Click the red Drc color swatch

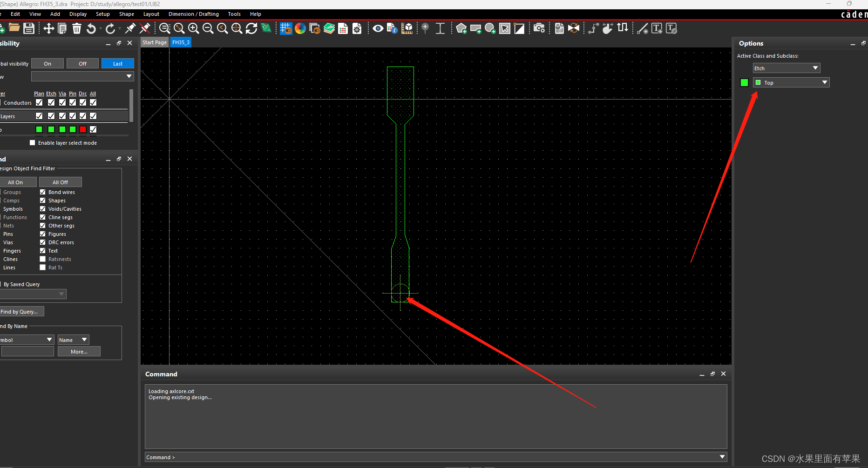(83, 129)
